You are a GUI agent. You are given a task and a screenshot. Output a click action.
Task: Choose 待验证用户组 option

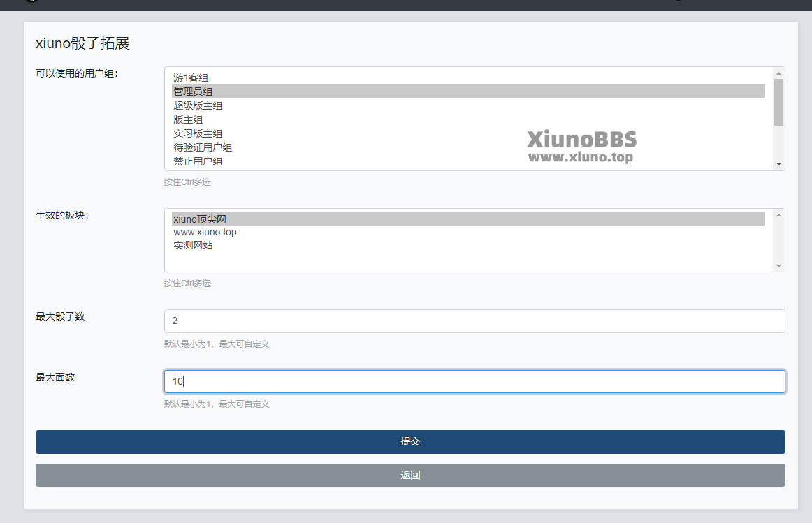point(468,147)
